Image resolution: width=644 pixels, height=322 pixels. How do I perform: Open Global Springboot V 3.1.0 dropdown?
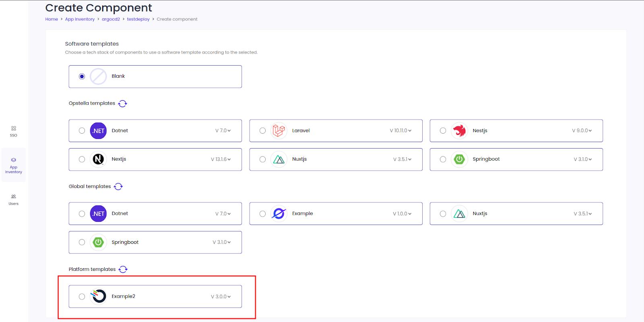(222, 242)
